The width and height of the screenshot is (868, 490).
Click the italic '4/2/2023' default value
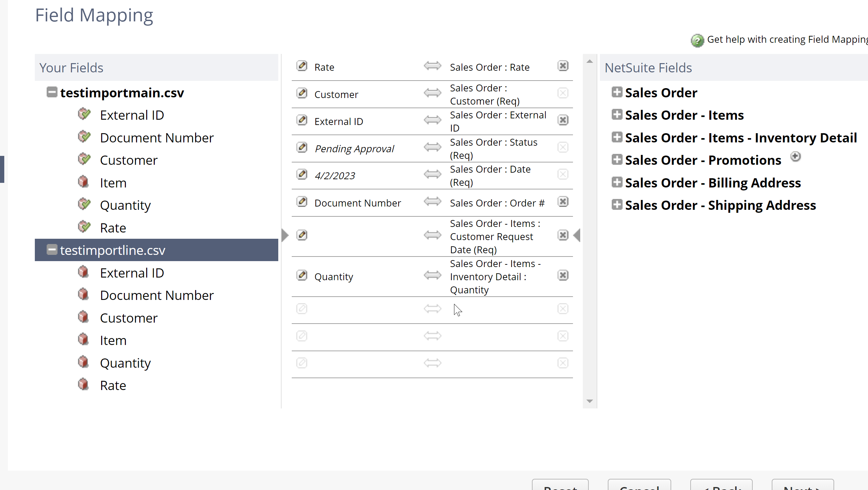pyautogui.click(x=334, y=176)
